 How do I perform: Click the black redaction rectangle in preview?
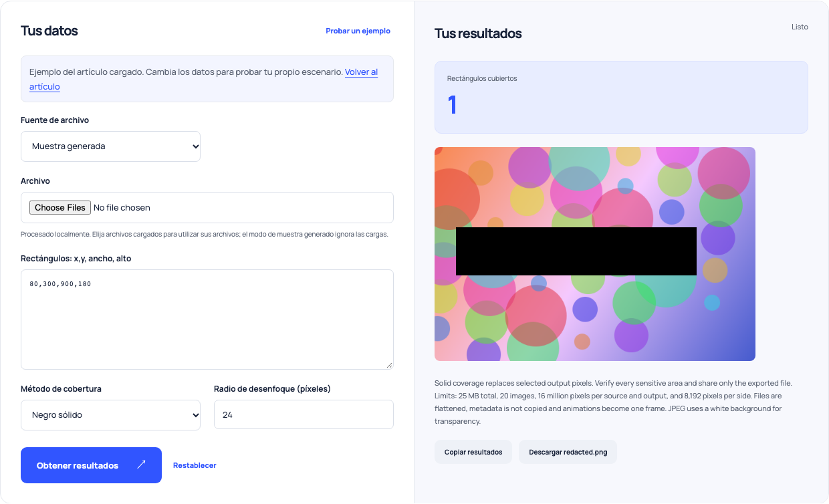point(576,251)
